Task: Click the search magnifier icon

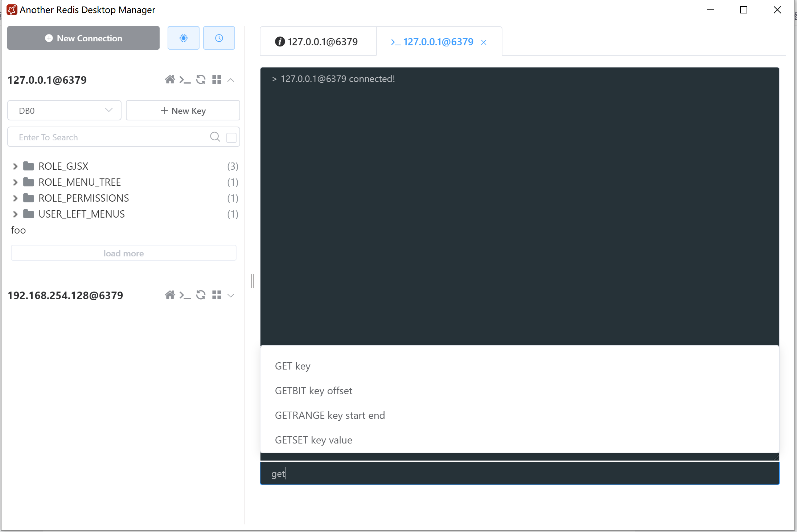Action: tap(215, 137)
